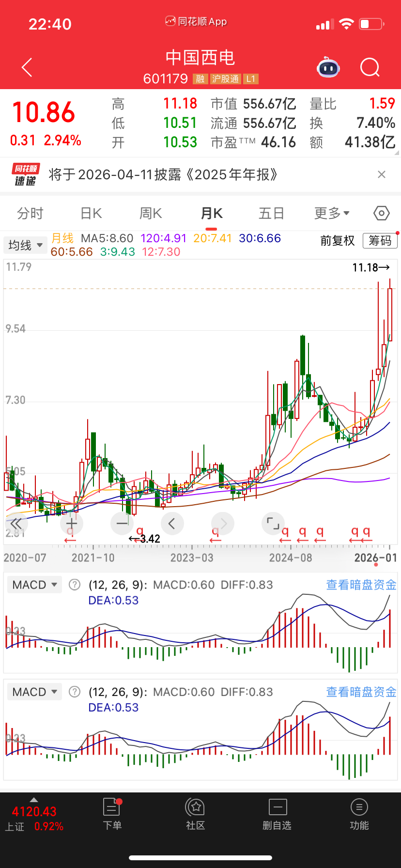
Task: Zoom in chart with plus button
Action: 72,523
